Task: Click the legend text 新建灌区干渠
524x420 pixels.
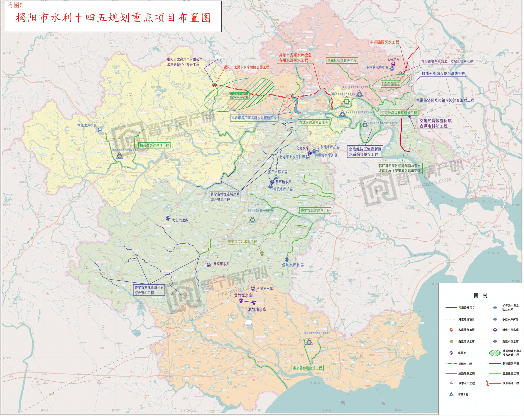Action: tap(511, 364)
